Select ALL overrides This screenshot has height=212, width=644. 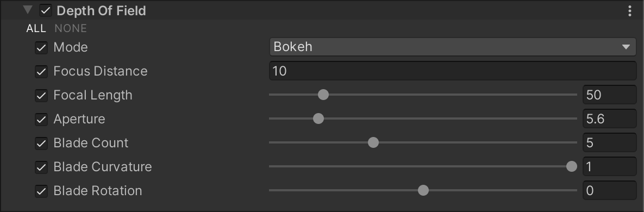click(36, 28)
